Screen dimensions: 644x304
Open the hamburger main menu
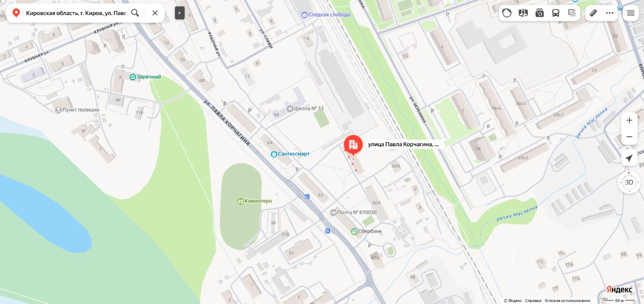630,13
